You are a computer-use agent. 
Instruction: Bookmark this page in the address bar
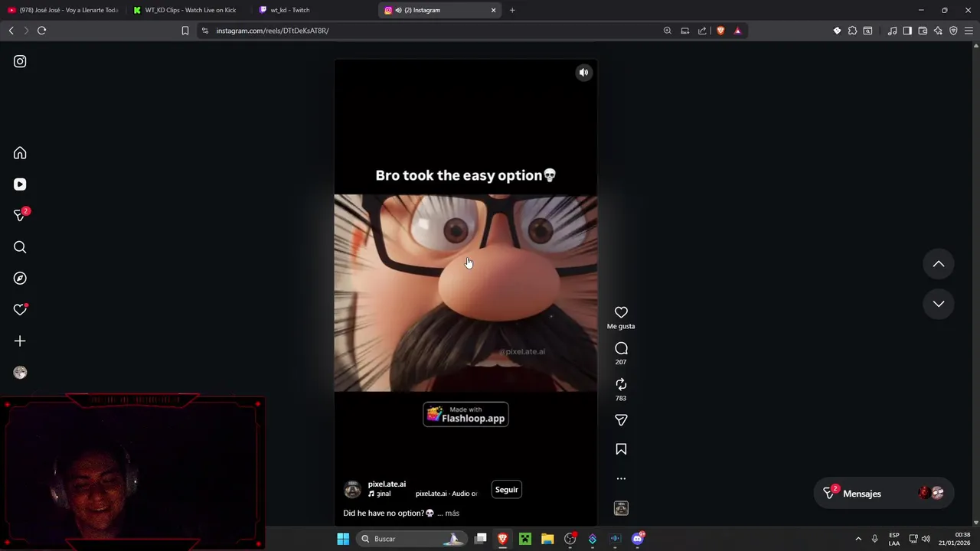point(185,31)
